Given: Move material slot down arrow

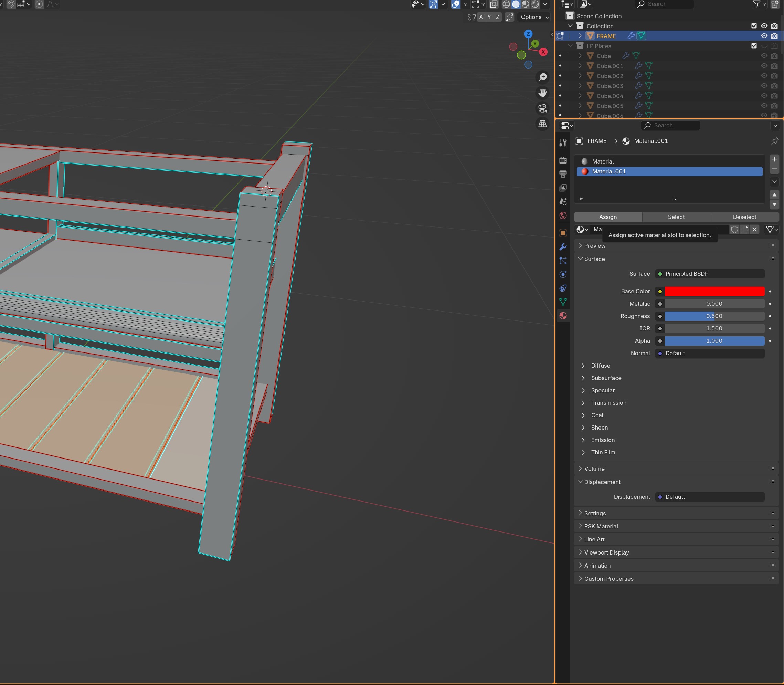Looking at the screenshot, I should click(774, 204).
